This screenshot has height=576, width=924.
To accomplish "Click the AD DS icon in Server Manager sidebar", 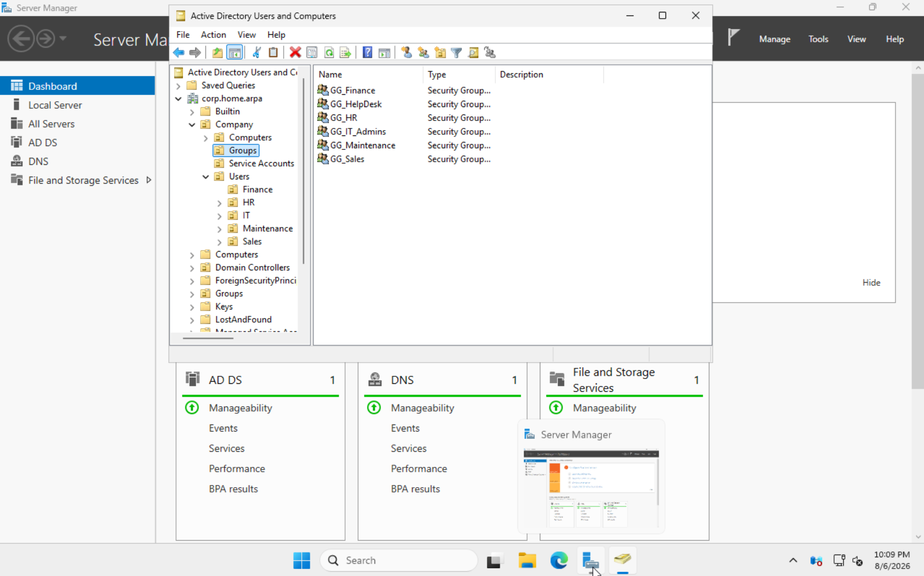I will tap(17, 142).
